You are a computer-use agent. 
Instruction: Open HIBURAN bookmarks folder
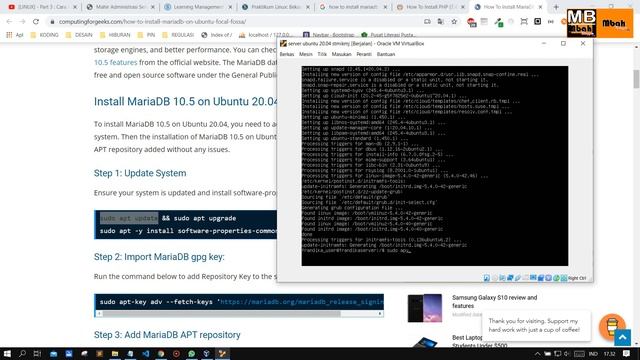click(115, 35)
